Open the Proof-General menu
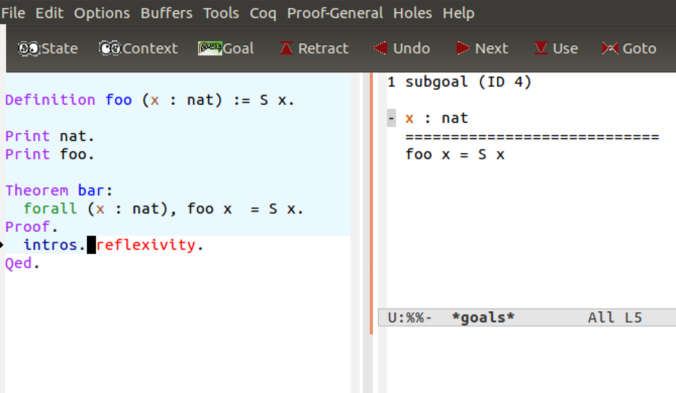The width and height of the screenshot is (676, 393). click(x=335, y=13)
